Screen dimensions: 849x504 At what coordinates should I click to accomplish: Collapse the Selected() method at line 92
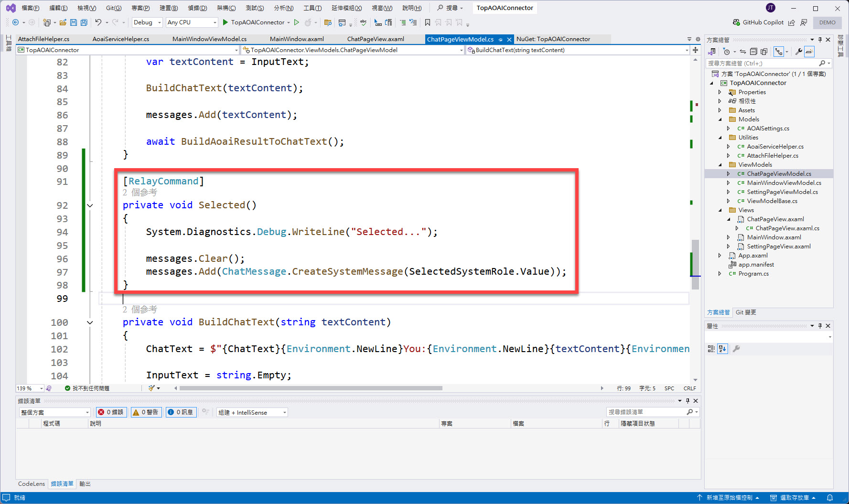[x=90, y=205]
